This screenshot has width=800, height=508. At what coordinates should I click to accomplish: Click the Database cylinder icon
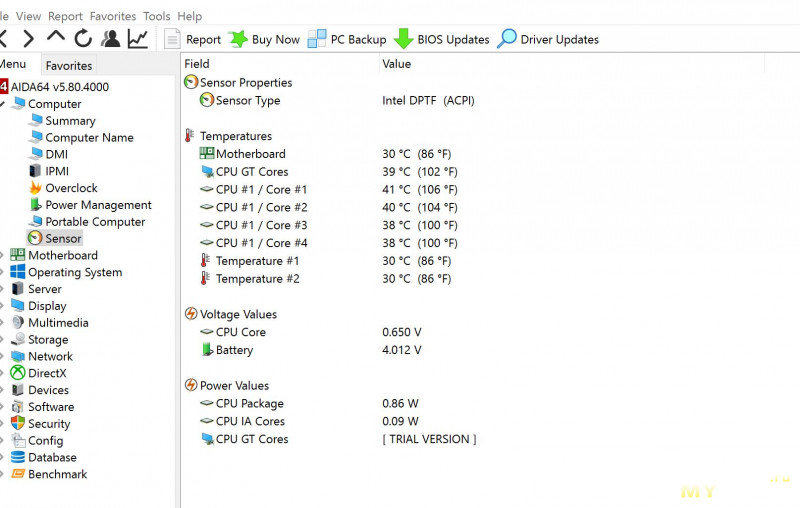18,457
